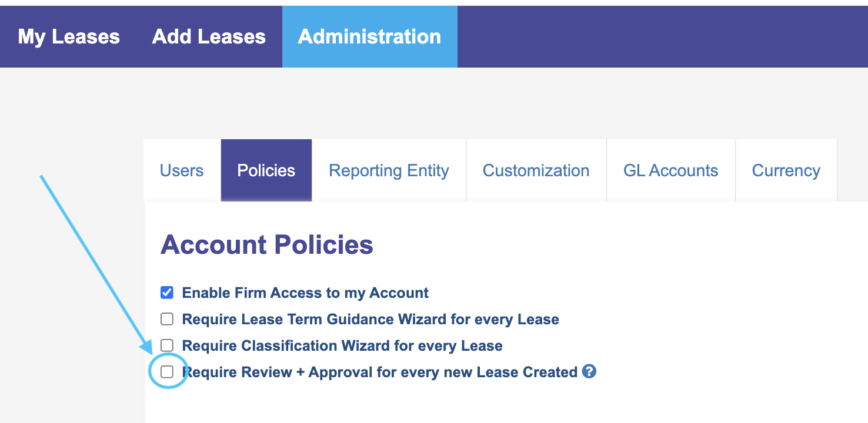This screenshot has width=868, height=423.
Task: Switch to the Users tab
Action: (x=182, y=170)
